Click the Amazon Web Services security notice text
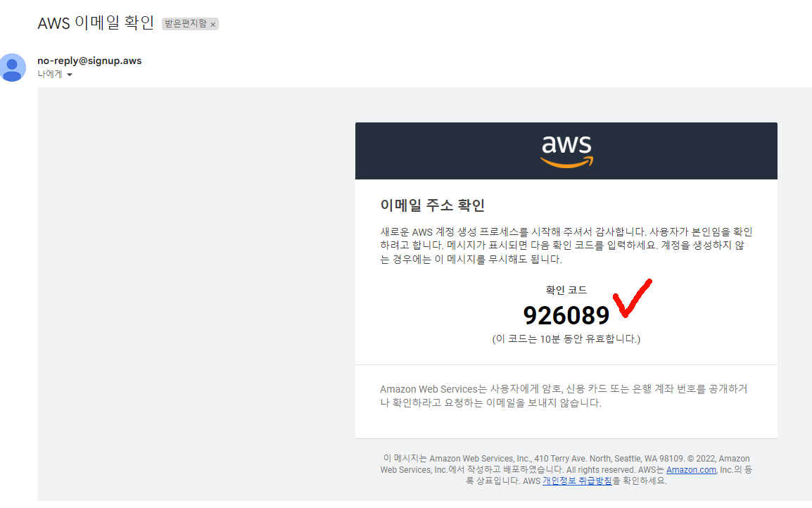Viewport: 812px width, 508px height. pos(564,395)
